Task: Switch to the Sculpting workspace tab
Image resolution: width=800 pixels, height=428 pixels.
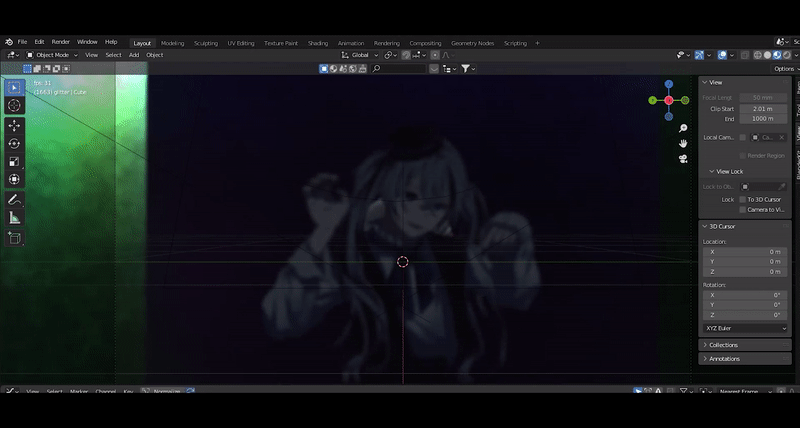Action: point(205,43)
